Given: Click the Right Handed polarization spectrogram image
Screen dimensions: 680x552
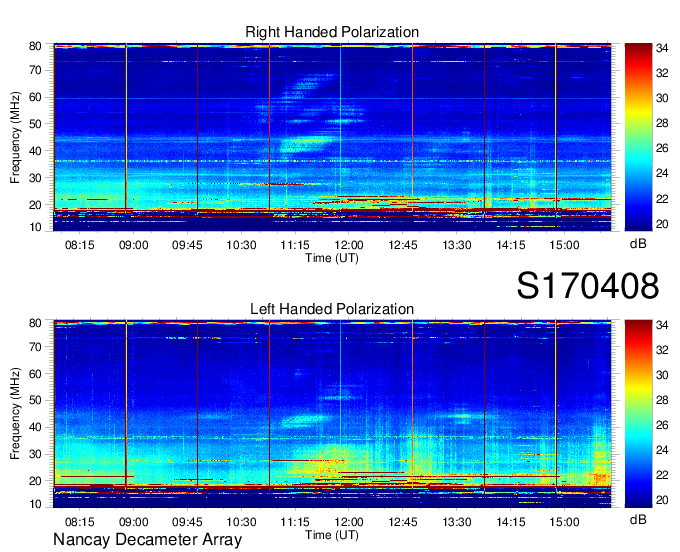Looking at the screenshot, I should pyautogui.click(x=332, y=137).
